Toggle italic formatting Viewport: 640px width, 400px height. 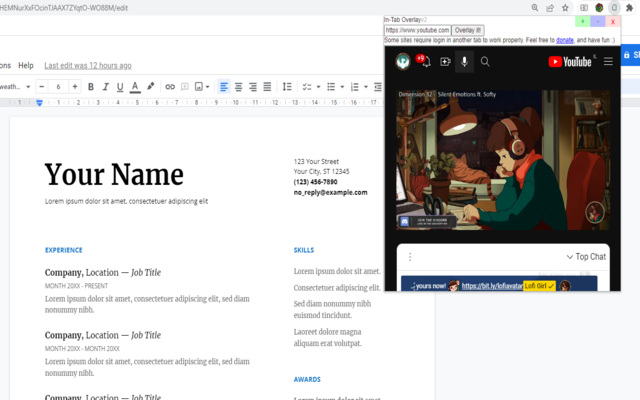(x=106, y=87)
